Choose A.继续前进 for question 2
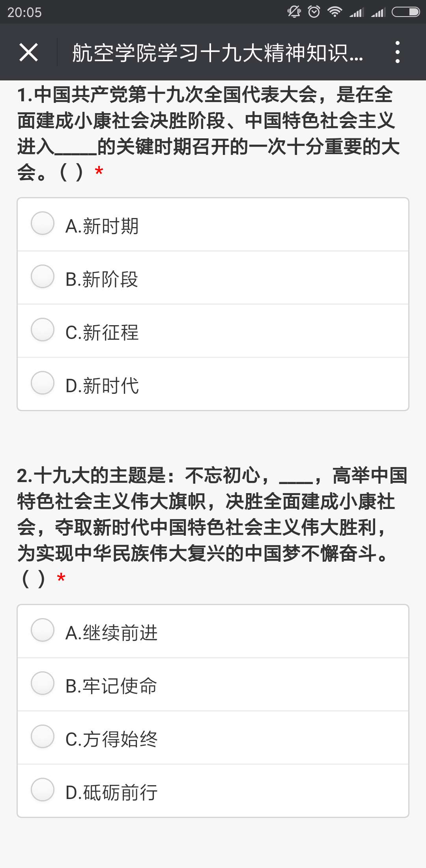This screenshot has width=426, height=868. click(x=43, y=630)
